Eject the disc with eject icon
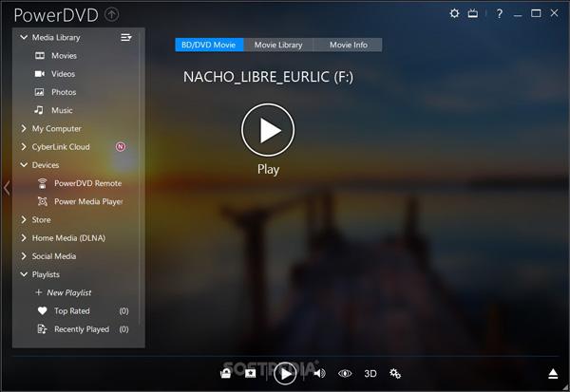The image size is (570, 392). coord(553,373)
